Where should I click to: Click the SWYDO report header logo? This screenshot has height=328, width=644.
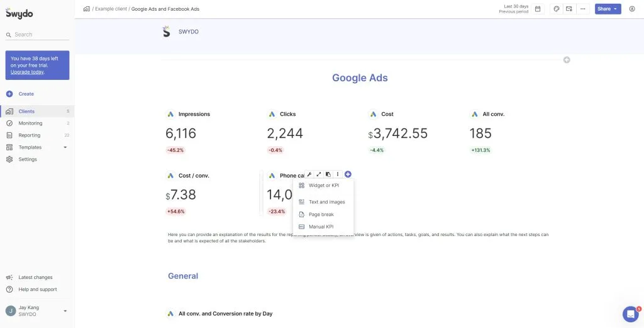[x=166, y=31]
